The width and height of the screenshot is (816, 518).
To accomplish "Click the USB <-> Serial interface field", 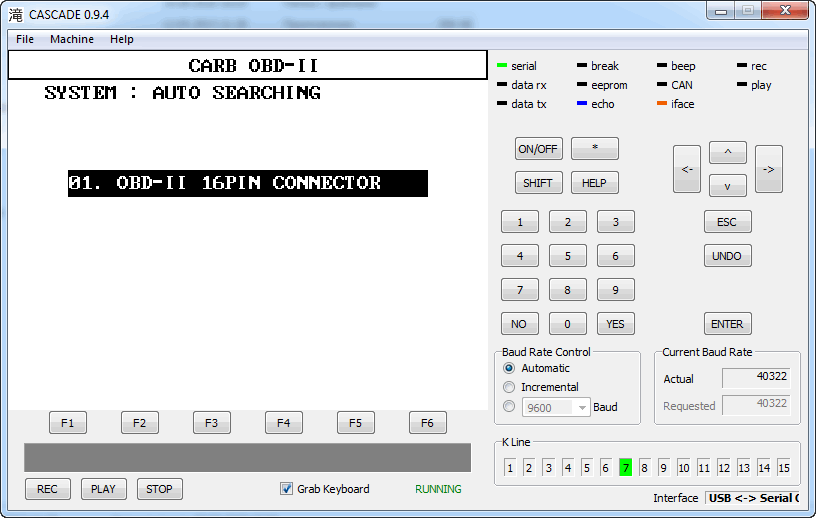I will click(752, 498).
